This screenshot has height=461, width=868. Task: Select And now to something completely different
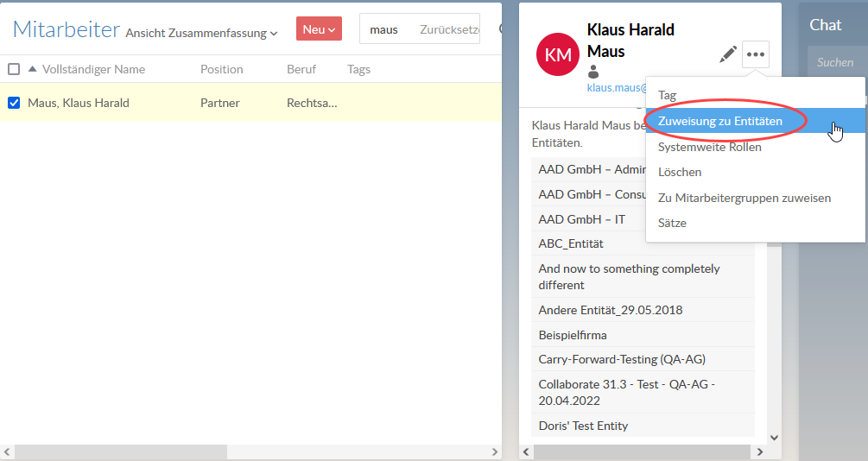[643, 277]
